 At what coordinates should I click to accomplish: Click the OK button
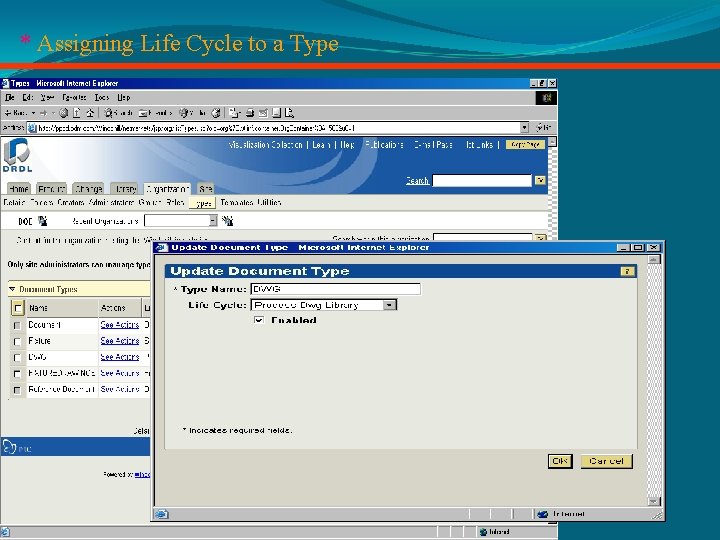560,461
